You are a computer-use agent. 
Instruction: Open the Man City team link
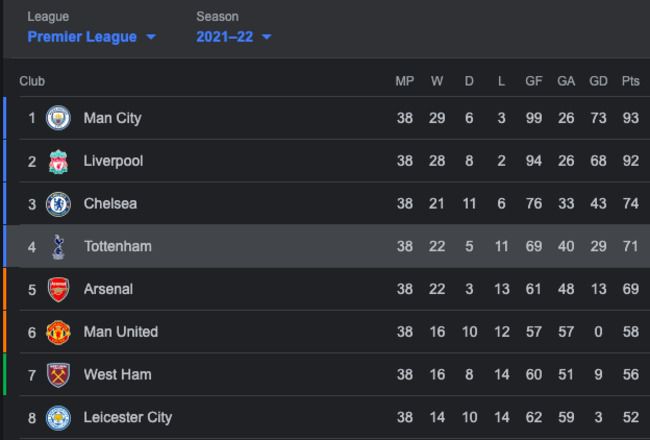[112, 118]
